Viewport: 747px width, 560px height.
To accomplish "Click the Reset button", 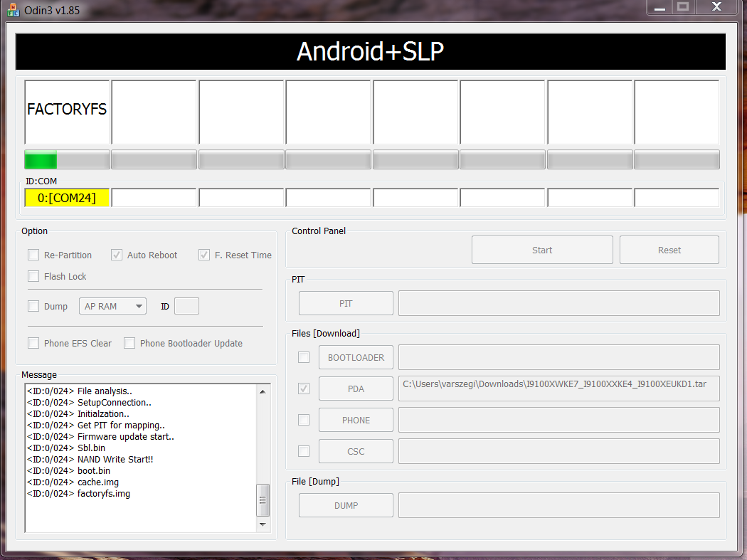I will 669,250.
